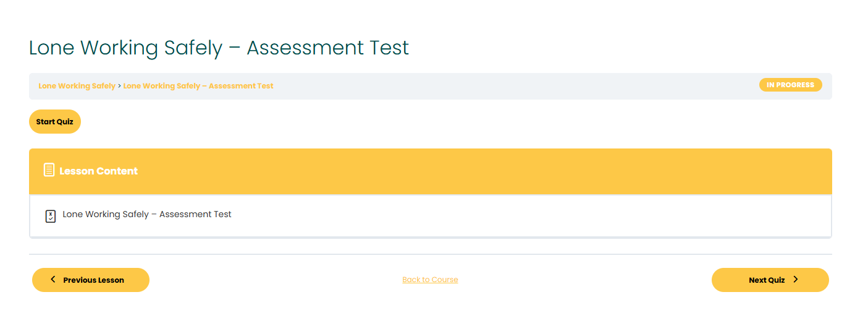This screenshot has width=868, height=318.
Task: Click the Next Quiz label text
Action: (x=767, y=280)
